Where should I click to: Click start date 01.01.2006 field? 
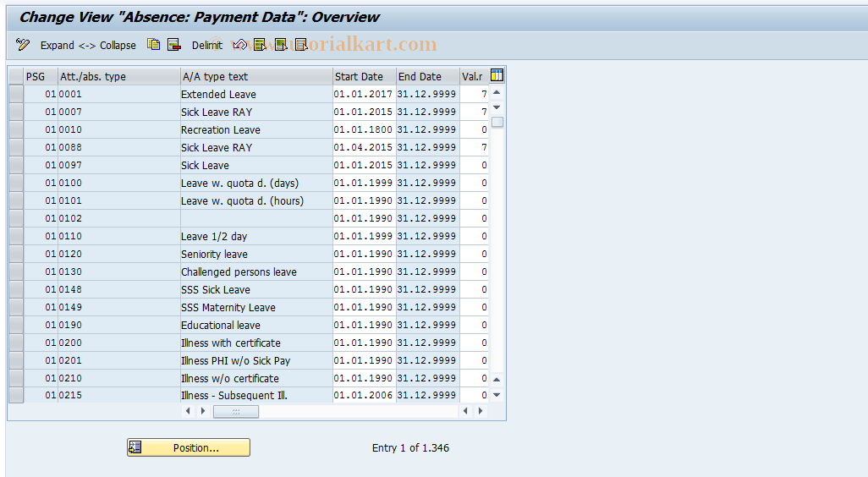pyautogui.click(x=364, y=395)
